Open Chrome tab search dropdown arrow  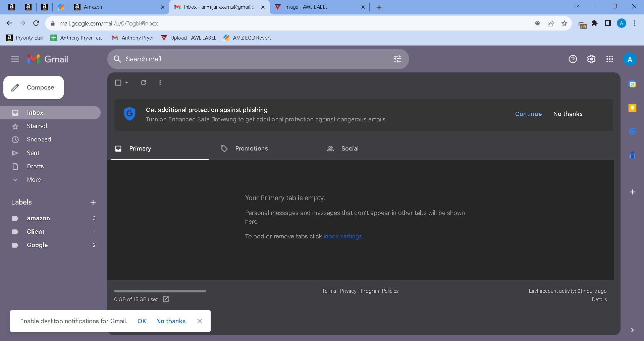pyautogui.click(x=577, y=6)
